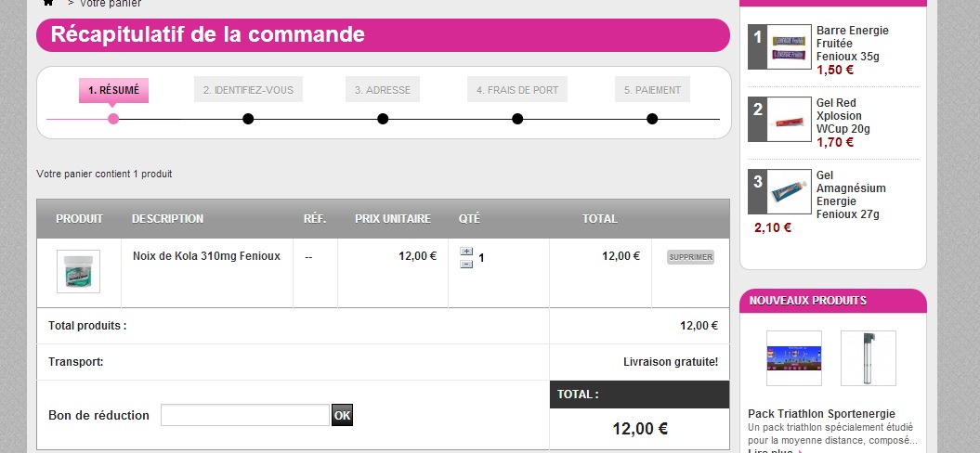Focus the Bon de réduction input field
The width and height of the screenshot is (980, 453).
coord(245,415)
